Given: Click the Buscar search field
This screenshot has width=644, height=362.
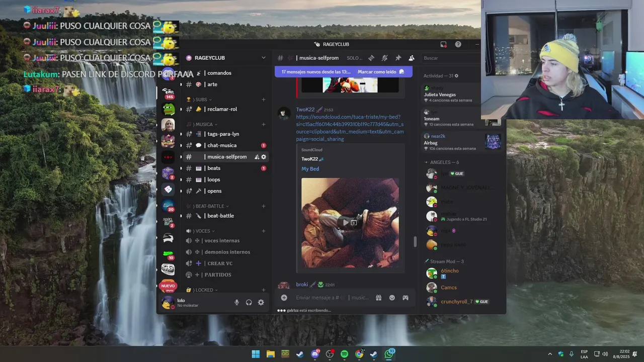Looking at the screenshot, I should pos(450,58).
